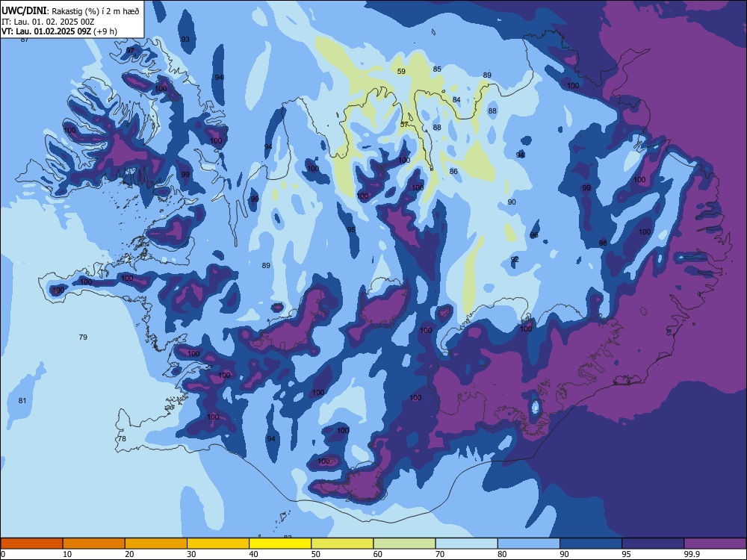
Task: Click the dark orange 0–10 legend swatch
Action: pyautogui.click(x=31, y=544)
